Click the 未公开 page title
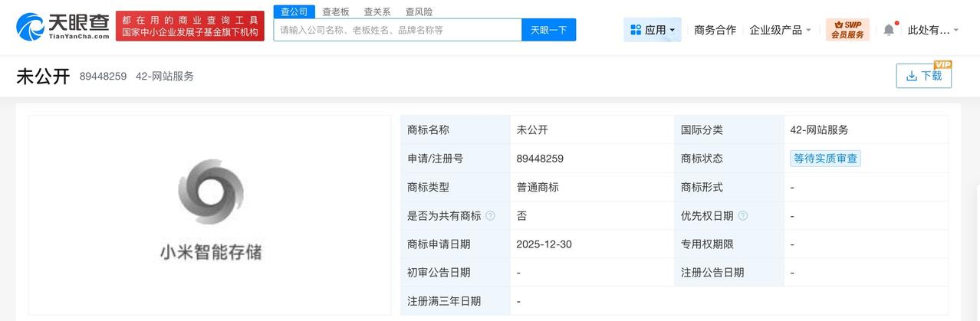This screenshot has height=321, width=980. pyautogui.click(x=43, y=76)
